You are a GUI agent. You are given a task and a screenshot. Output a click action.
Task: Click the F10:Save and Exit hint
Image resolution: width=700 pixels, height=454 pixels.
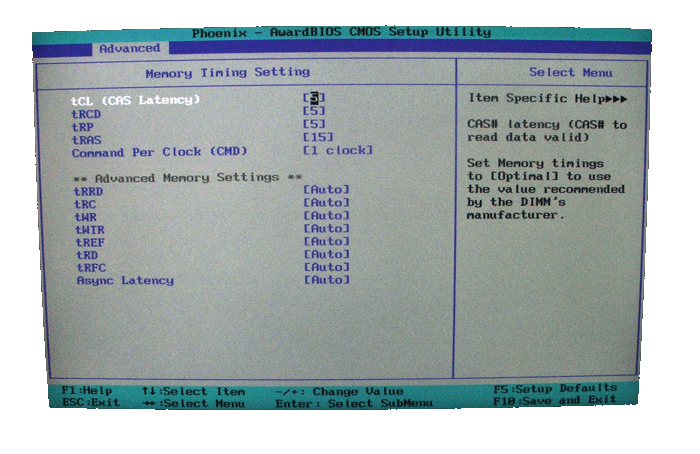coord(554,400)
